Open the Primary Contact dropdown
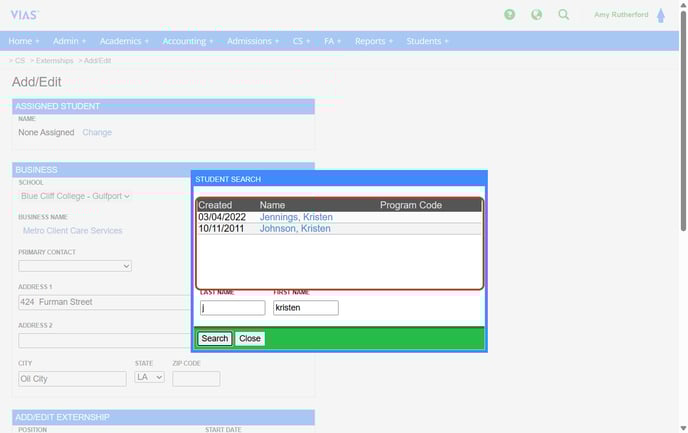The image size is (688, 433). click(75, 266)
